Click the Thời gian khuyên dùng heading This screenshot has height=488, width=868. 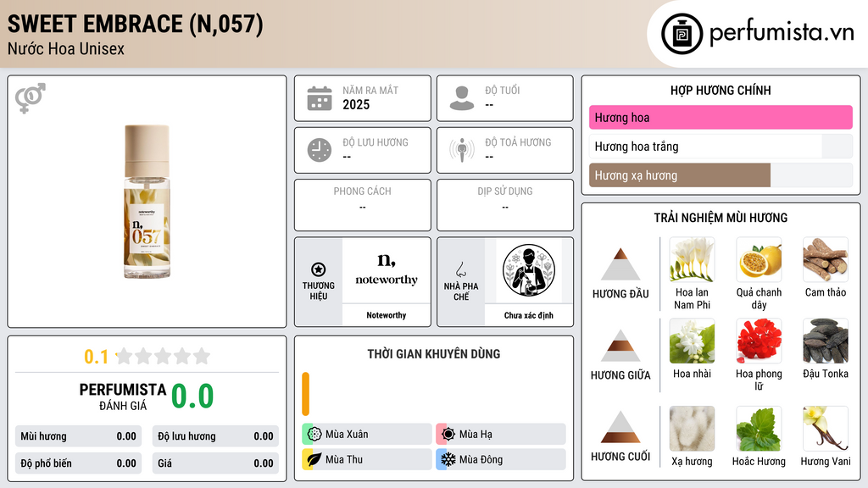434,354
